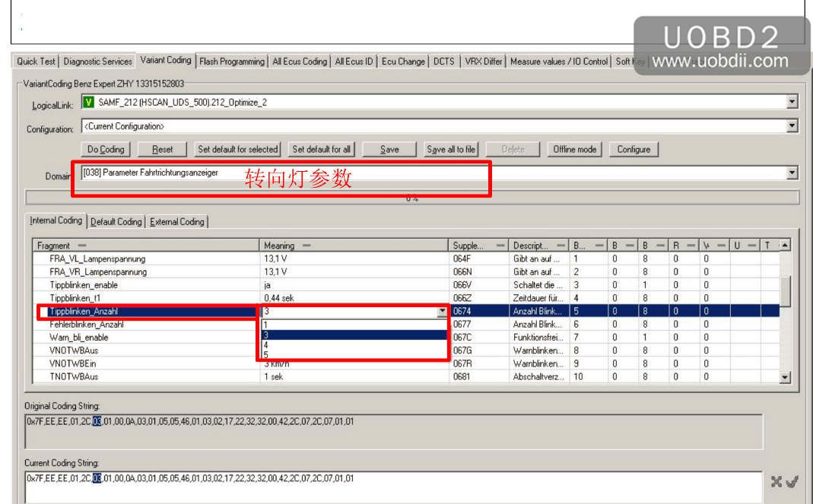Choose option 4 in the dropdown list
The image size is (813, 504).
(354, 345)
